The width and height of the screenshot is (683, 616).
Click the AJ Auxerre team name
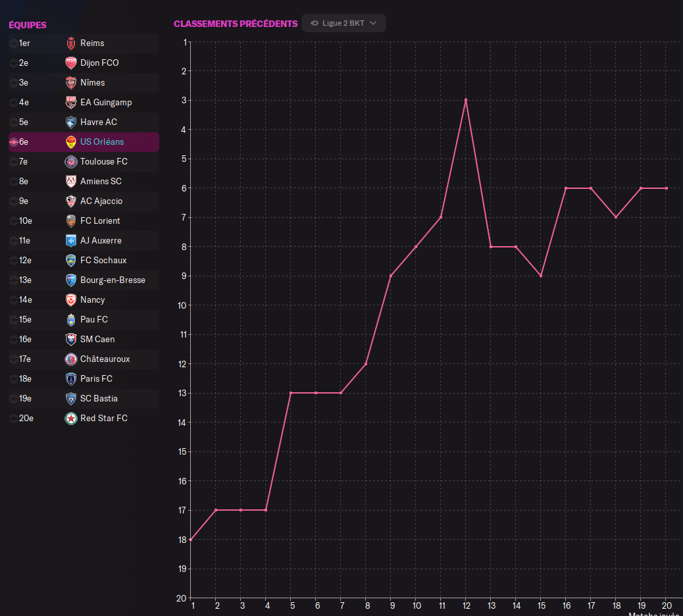pyautogui.click(x=101, y=240)
